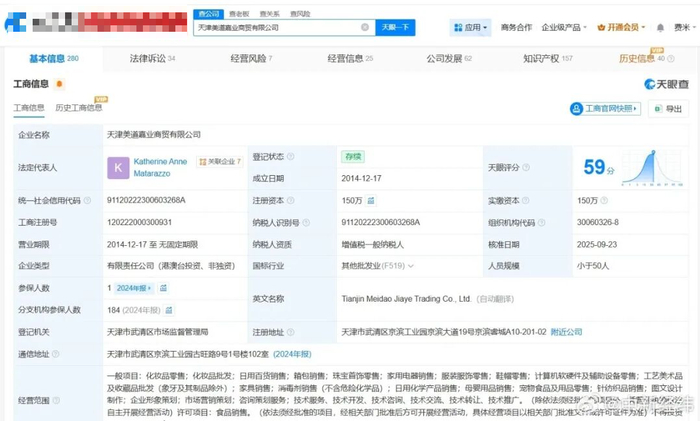Click the help icon next to 纳税人识别号
700x421 pixels.
pos(306,222)
